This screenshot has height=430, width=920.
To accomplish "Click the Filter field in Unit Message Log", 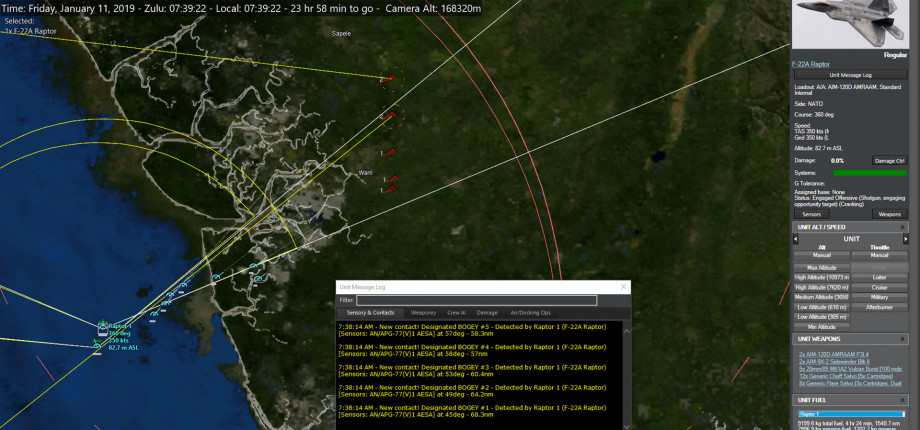I will [x=476, y=300].
